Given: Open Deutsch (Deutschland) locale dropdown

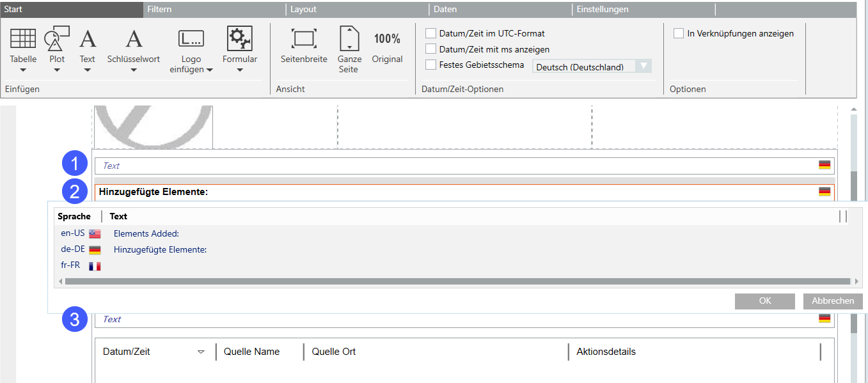Looking at the screenshot, I should pyautogui.click(x=644, y=66).
